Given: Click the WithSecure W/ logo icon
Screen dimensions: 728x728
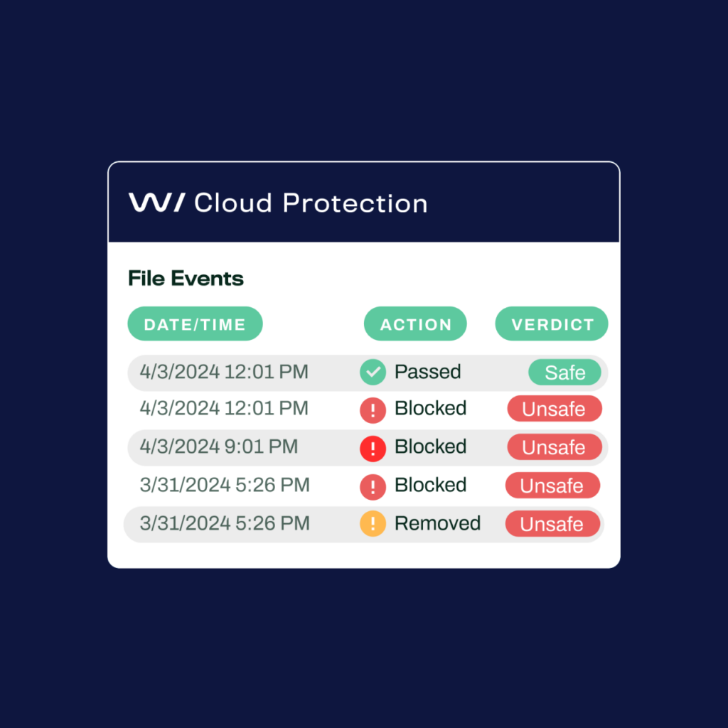Looking at the screenshot, I should (157, 203).
